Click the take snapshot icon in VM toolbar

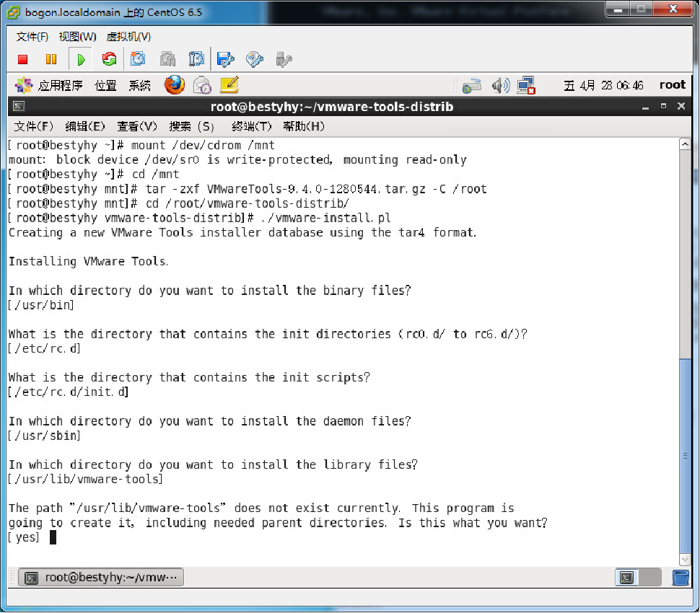(x=138, y=59)
